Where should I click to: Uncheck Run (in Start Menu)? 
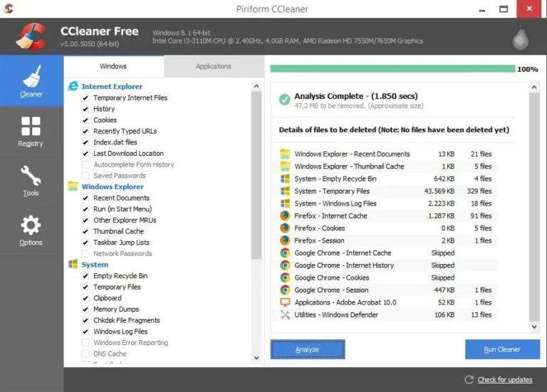pyautogui.click(x=85, y=209)
